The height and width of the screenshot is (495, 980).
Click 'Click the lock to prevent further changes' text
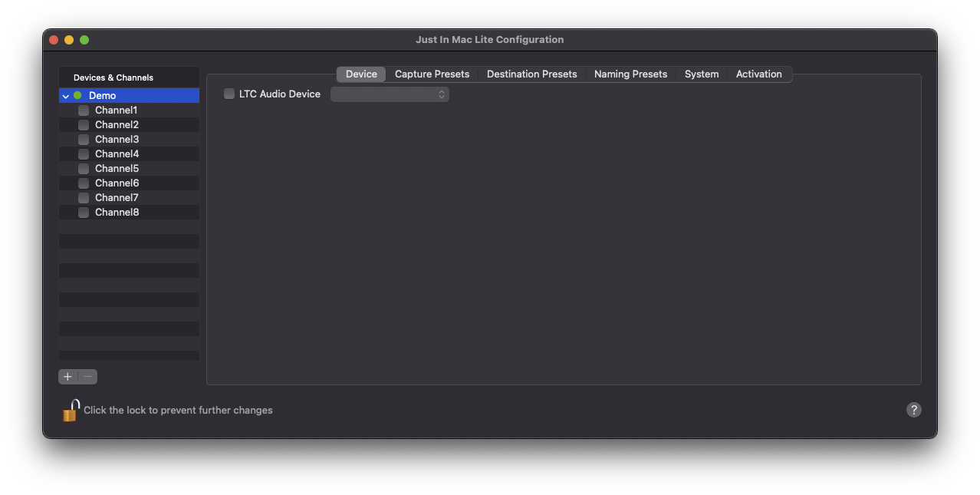[178, 411]
